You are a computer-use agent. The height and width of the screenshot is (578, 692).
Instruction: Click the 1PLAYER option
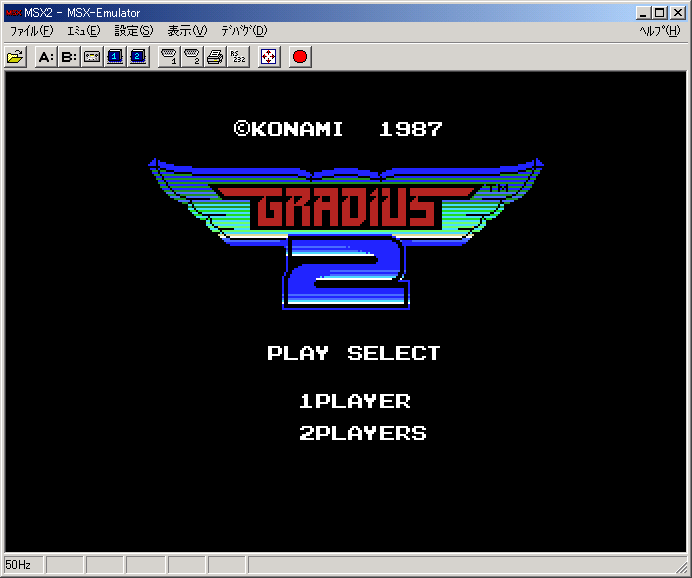[355, 401]
